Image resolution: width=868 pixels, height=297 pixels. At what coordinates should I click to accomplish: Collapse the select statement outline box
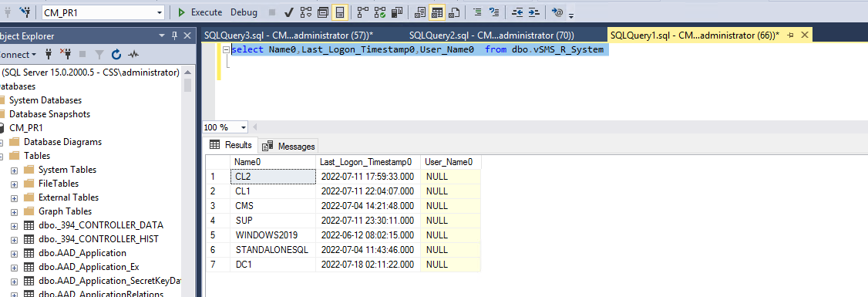[x=226, y=50]
